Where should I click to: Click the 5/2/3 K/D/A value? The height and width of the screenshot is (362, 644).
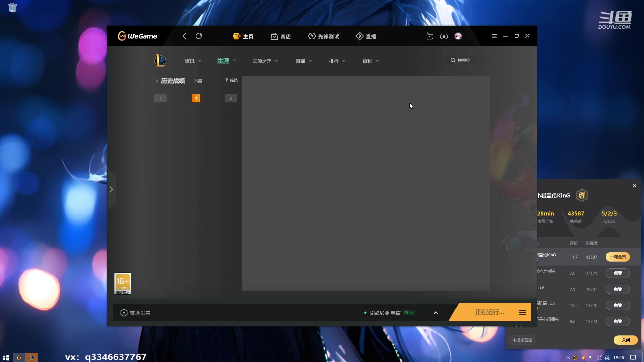[x=609, y=214]
